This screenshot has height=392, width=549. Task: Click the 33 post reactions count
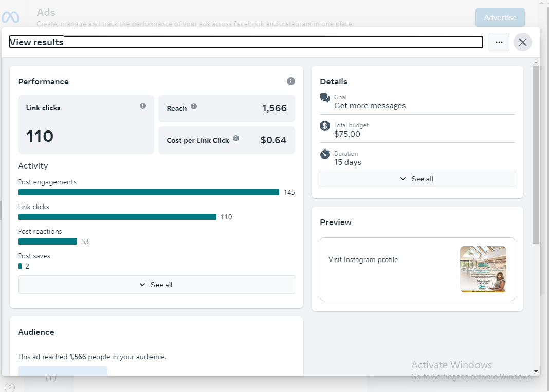[x=85, y=241]
